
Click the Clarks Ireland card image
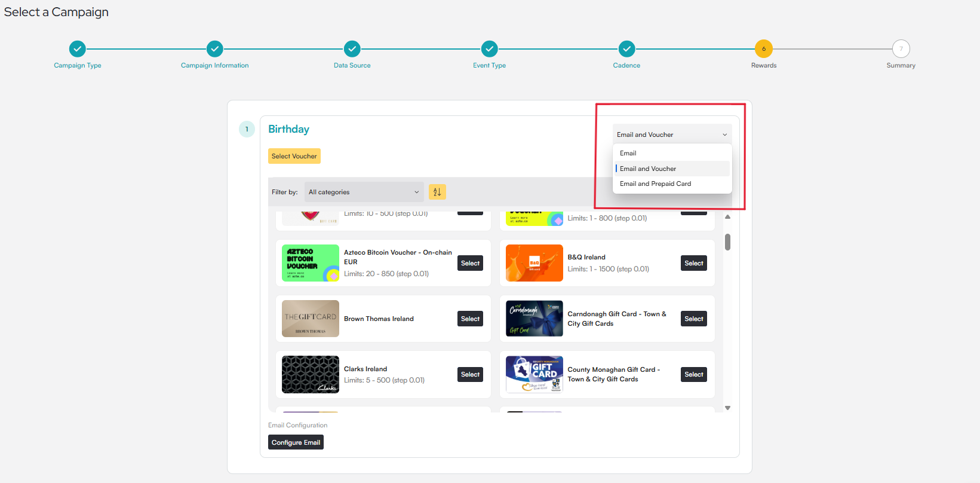[x=311, y=374]
